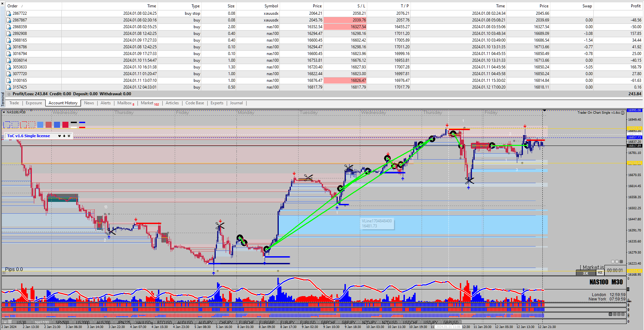Viewport: 644px width, 330px height.
Task: Select the solid red rectangle drawing tool
Action: click(23, 125)
